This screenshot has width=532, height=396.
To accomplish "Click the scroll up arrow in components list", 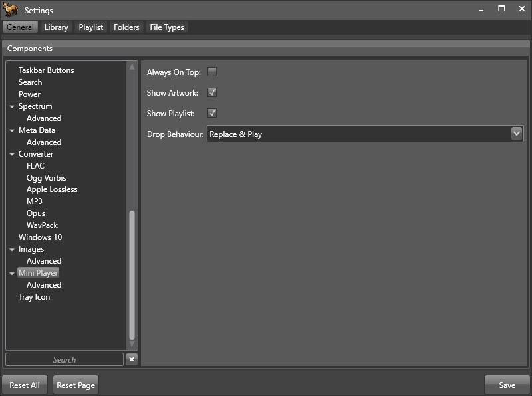I will tap(132, 67).
